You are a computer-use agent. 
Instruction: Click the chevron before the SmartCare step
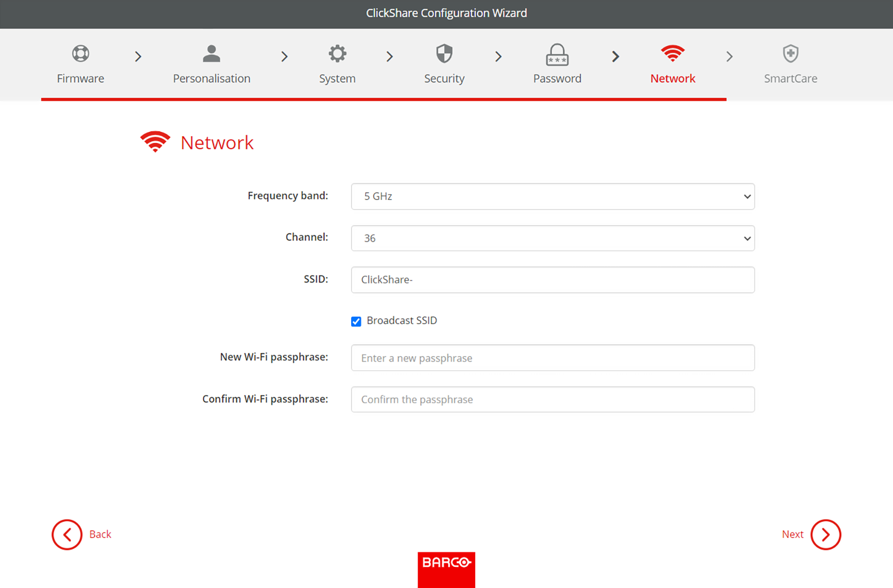tap(729, 56)
